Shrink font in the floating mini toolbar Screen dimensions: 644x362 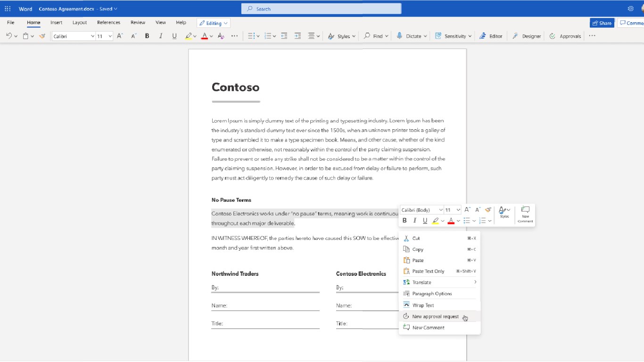(478, 210)
